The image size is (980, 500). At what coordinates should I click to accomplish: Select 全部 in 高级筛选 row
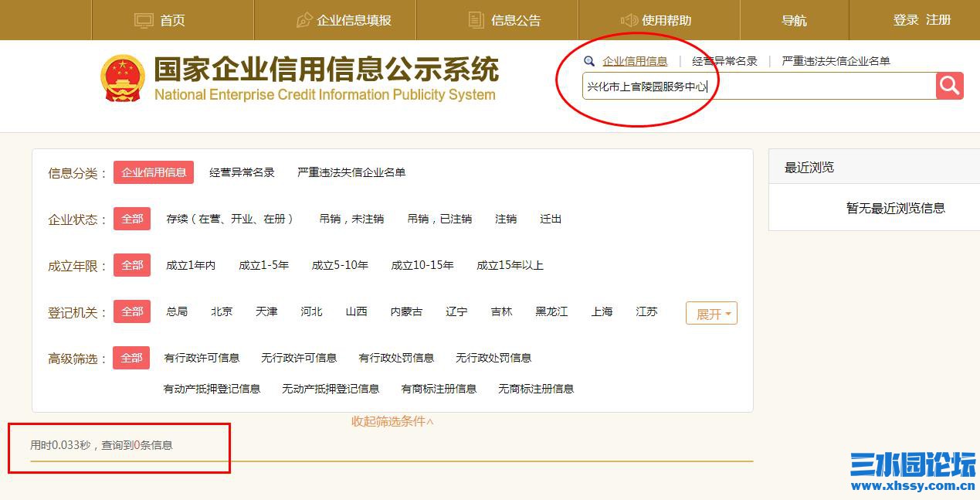click(132, 358)
